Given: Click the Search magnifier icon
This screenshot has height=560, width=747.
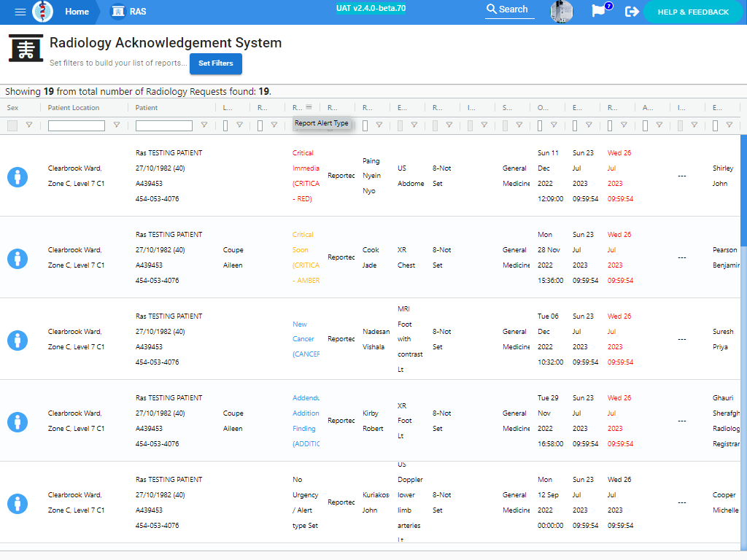Looking at the screenshot, I should coord(491,9).
